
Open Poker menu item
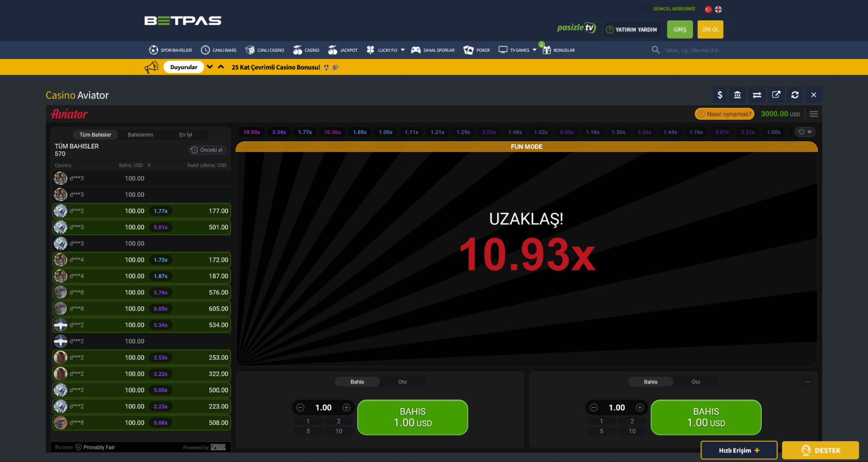pyautogui.click(x=477, y=50)
